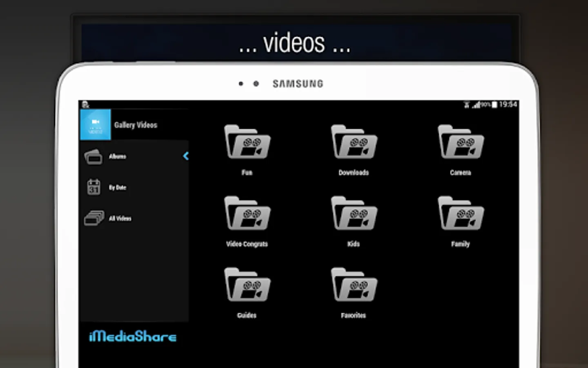Click the Video Congrats folder label
Screen dimensions: 588x368
[247, 244]
